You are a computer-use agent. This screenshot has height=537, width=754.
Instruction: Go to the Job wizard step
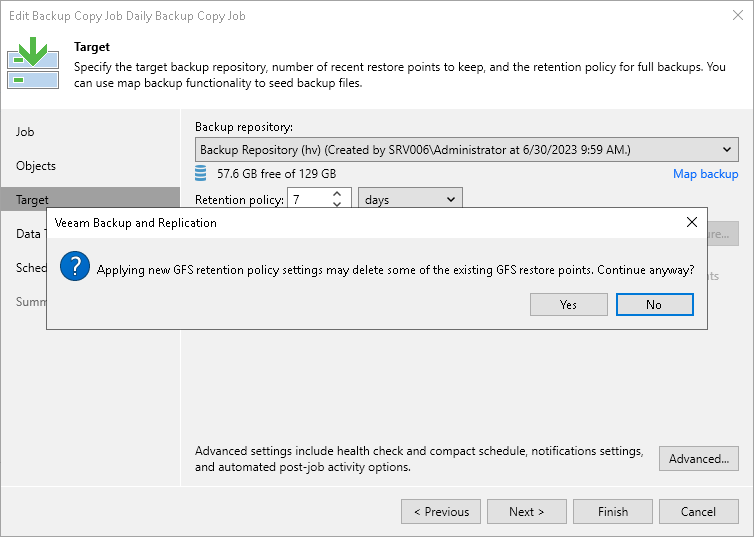click(x=25, y=132)
